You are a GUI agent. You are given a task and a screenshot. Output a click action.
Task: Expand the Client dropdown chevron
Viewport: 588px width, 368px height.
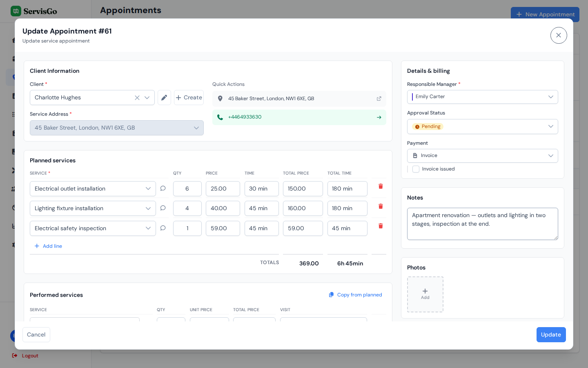pos(147,98)
